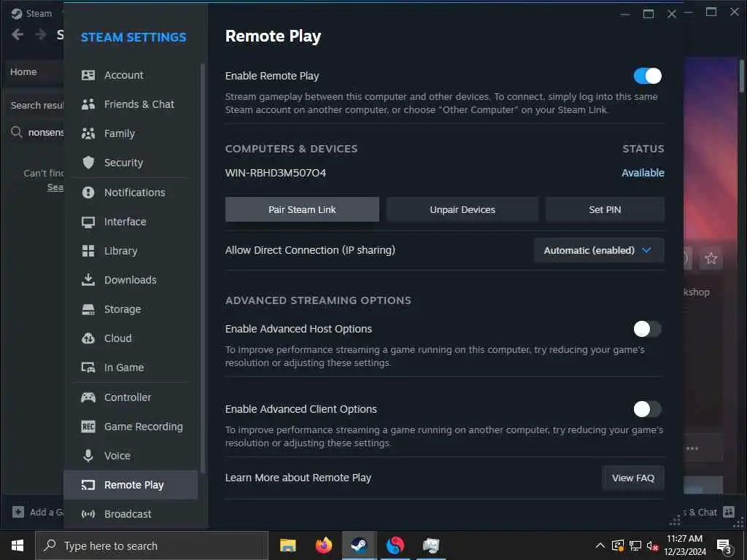Go to the Library settings section
Screen dimensions: 747x560
click(x=130, y=251)
